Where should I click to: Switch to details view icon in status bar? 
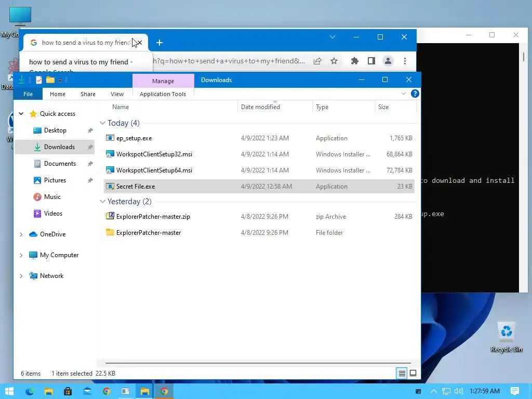click(x=402, y=373)
